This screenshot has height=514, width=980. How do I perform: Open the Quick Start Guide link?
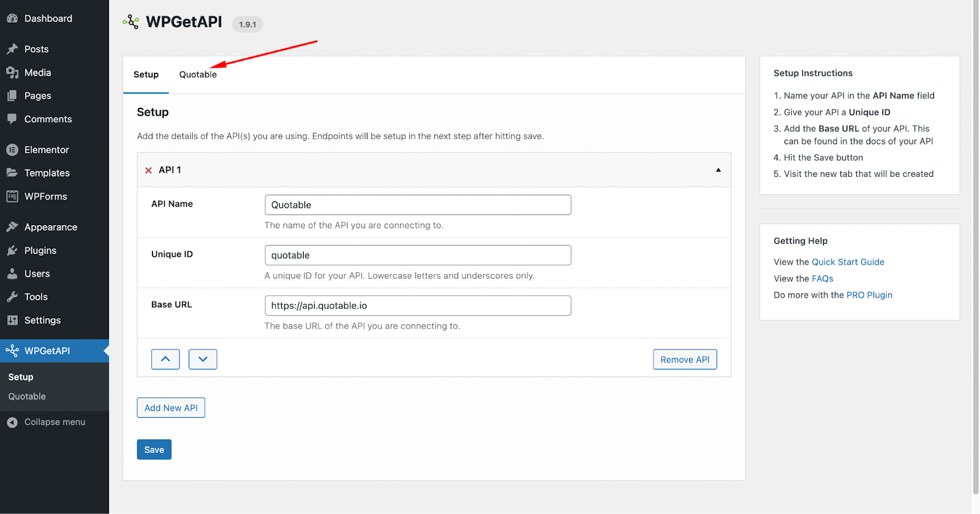(x=848, y=262)
